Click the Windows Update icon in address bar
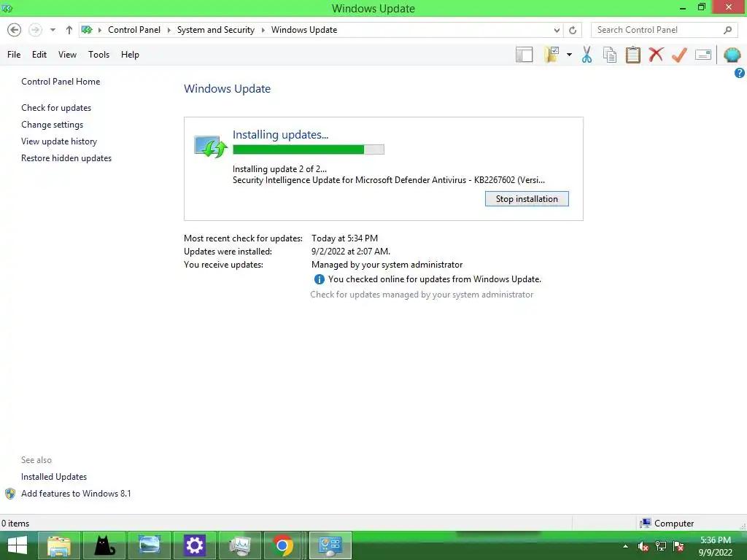 pos(87,30)
